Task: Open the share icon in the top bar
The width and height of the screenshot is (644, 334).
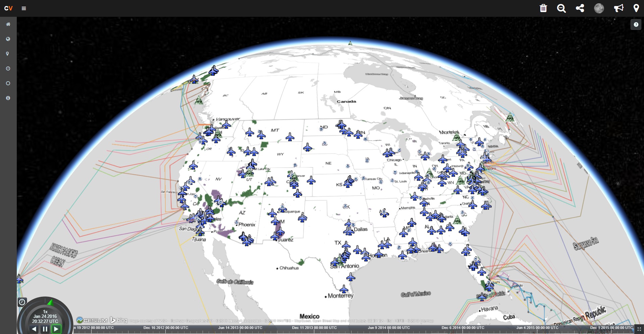Action: pos(580,8)
